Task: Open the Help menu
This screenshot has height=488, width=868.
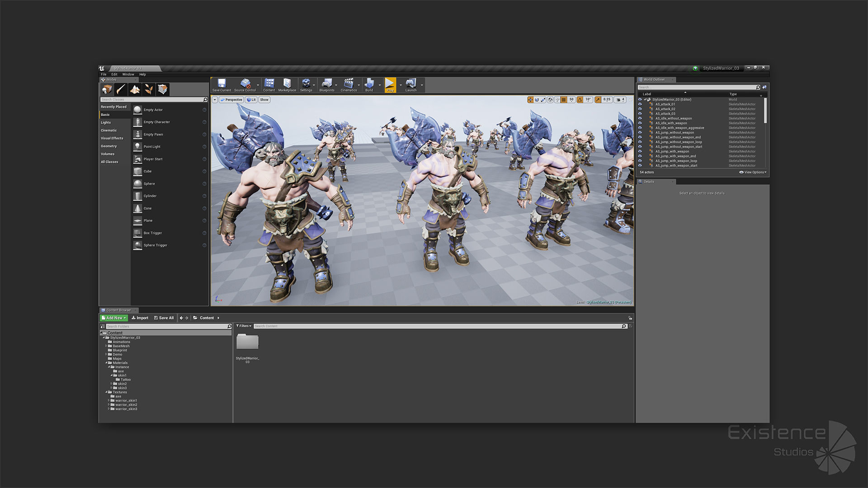Action: pyautogui.click(x=142, y=75)
